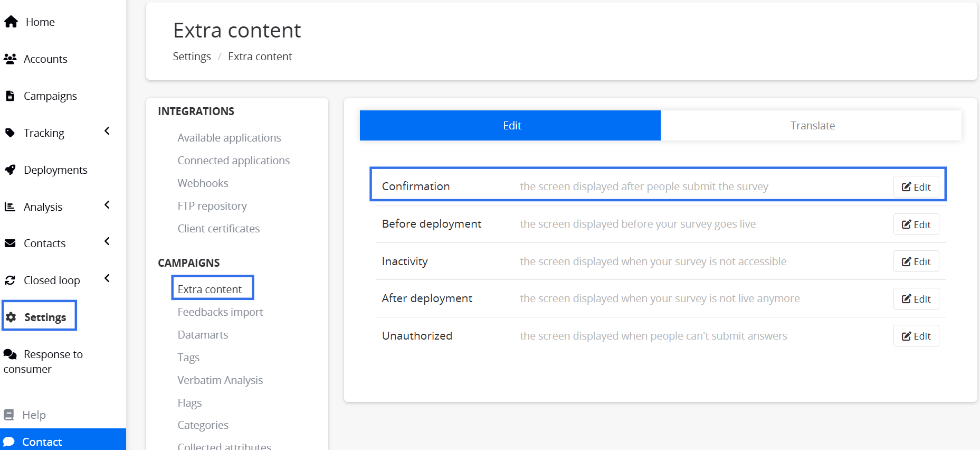Edit the Inactivity screen
This screenshot has height=450, width=980.
tap(916, 261)
